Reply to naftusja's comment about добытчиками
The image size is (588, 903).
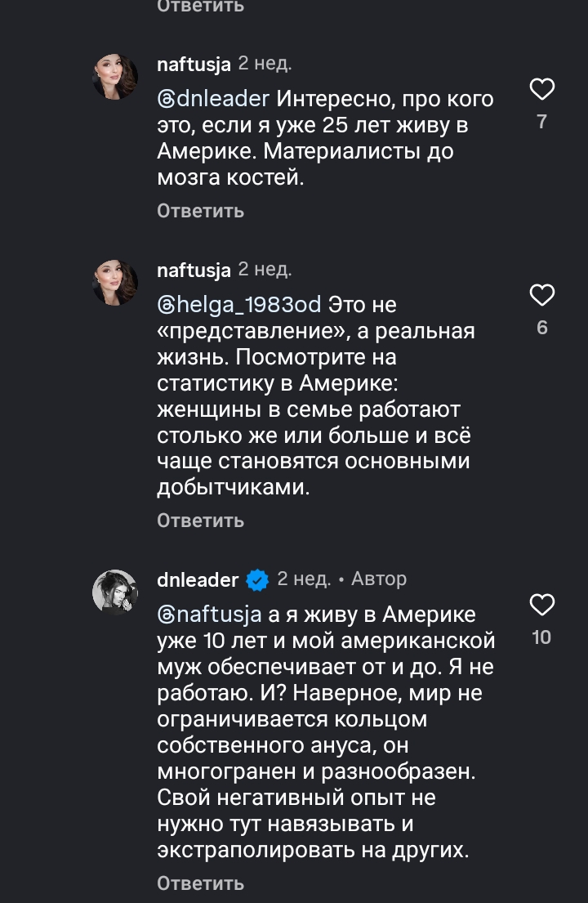pyautogui.click(x=200, y=521)
